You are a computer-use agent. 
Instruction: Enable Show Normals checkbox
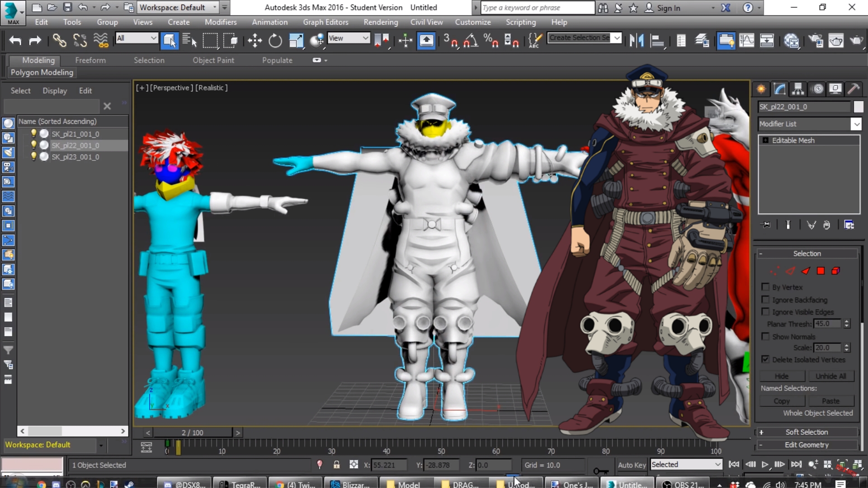(x=765, y=337)
